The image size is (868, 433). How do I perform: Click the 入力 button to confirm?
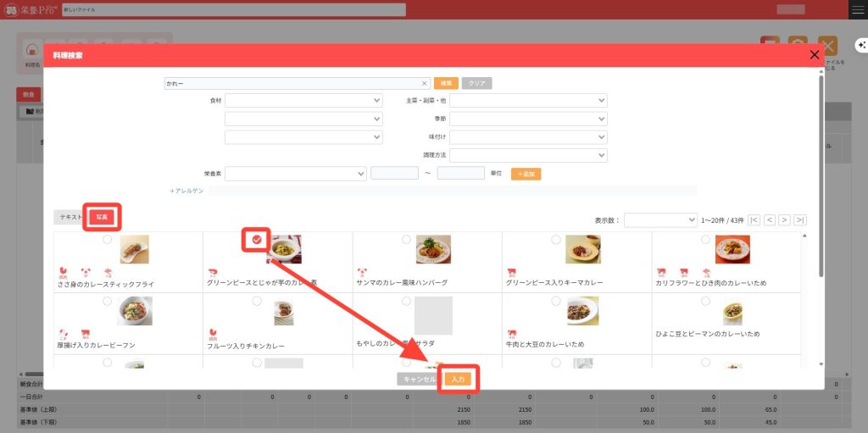(458, 379)
